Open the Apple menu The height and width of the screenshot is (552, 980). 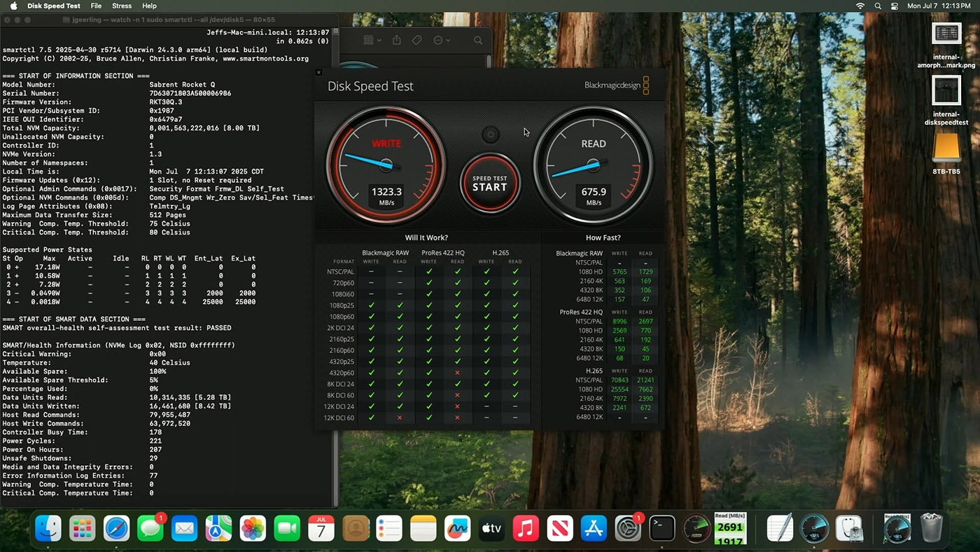point(13,6)
